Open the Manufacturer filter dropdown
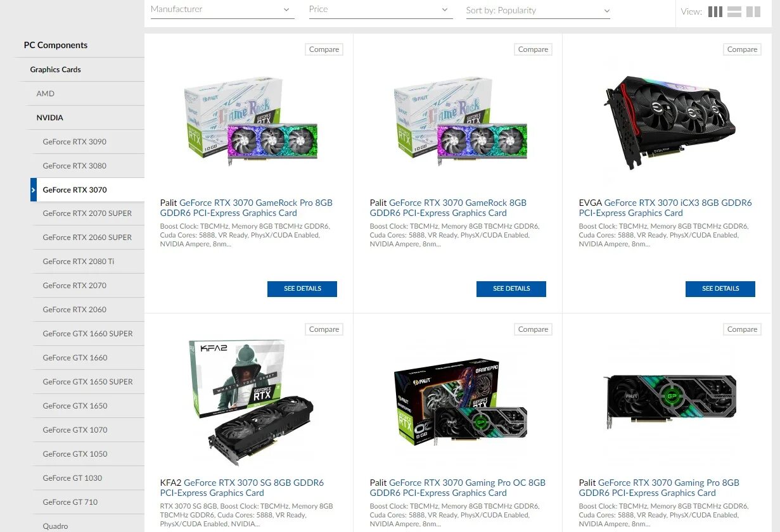Screen dimensions: 780x532 pos(222,9)
